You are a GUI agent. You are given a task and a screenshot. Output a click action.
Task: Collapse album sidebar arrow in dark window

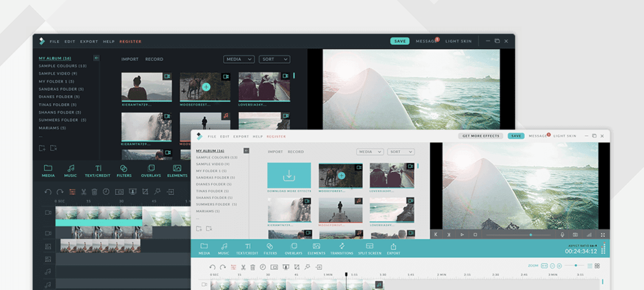[x=96, y=58]
